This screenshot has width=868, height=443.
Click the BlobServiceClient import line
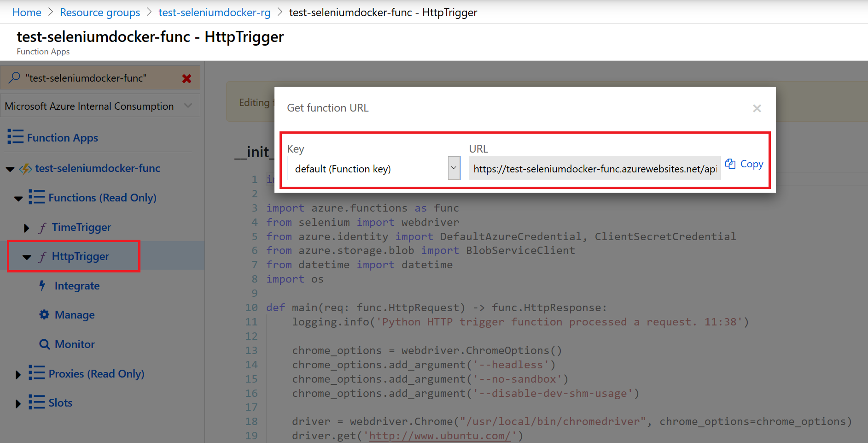pyautogui.click(x=420, y=250)
